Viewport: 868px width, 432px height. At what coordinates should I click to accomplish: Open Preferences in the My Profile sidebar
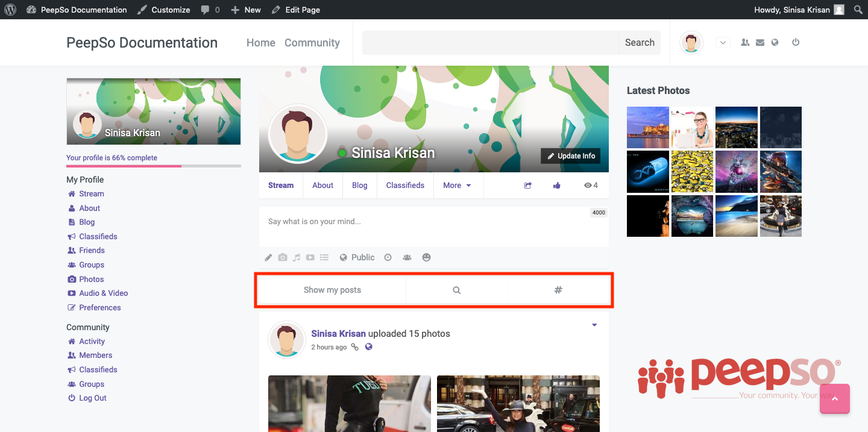click(x=100, y=308)
